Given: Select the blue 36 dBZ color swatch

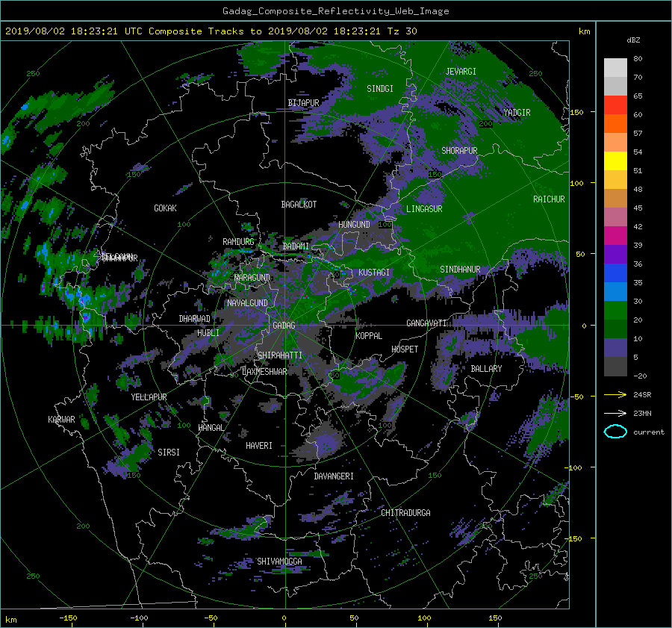Looking at the screenshot, I should point(615,273).
